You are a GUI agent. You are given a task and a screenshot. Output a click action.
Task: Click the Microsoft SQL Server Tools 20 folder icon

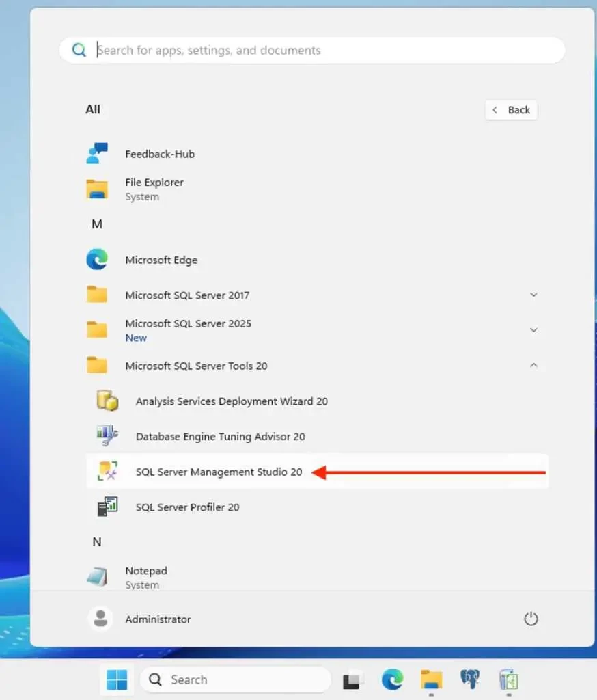pyautogui.click(x=97, y=365)
